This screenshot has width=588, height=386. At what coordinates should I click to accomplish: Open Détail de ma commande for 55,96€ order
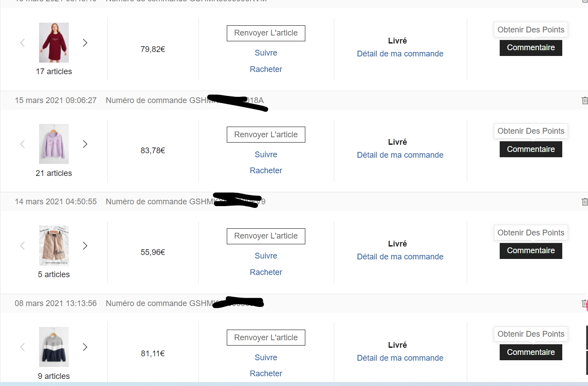tap(400, 257)
